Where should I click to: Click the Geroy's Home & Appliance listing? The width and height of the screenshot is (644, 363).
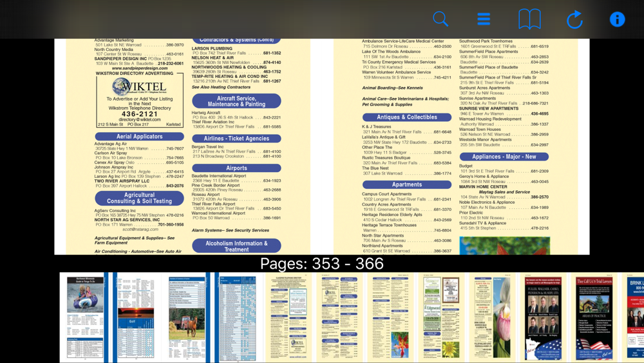(504, 179)
